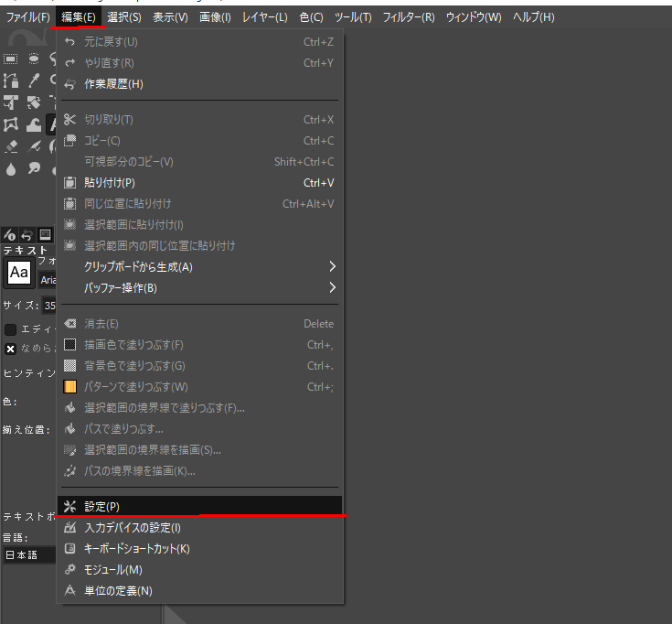
Task: Choose 作業履歴(H) from the Edit menu
Action: pyautogui.click(x=199, y=84)
